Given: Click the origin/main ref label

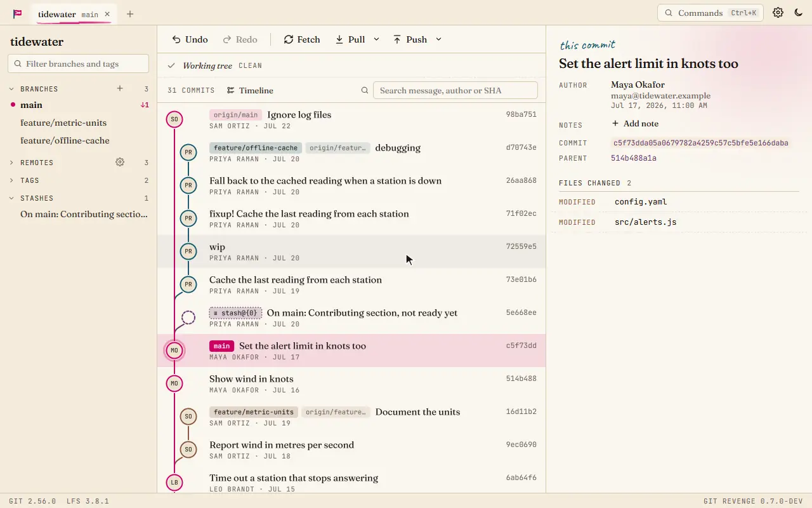Looking at the screenshot, I should (x=235, y=115).
